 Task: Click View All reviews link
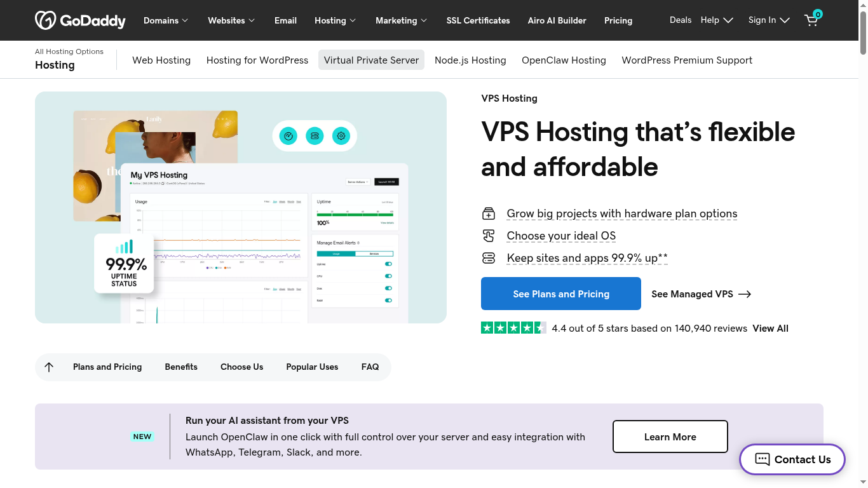point(770,329)
